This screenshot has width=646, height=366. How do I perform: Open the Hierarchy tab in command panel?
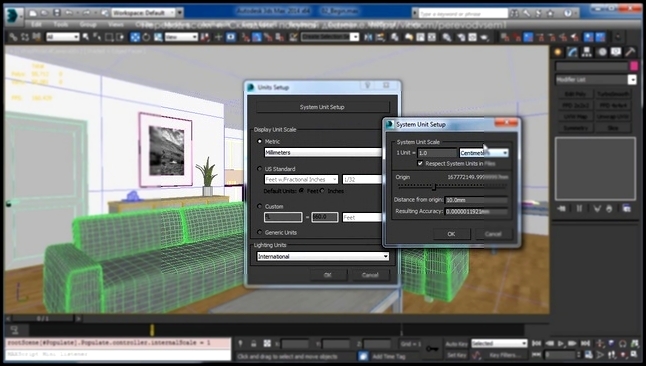pyautogui.click(x=587, y=52)
